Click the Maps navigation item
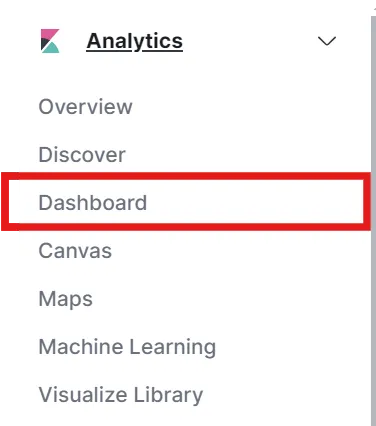 (66, 299)
